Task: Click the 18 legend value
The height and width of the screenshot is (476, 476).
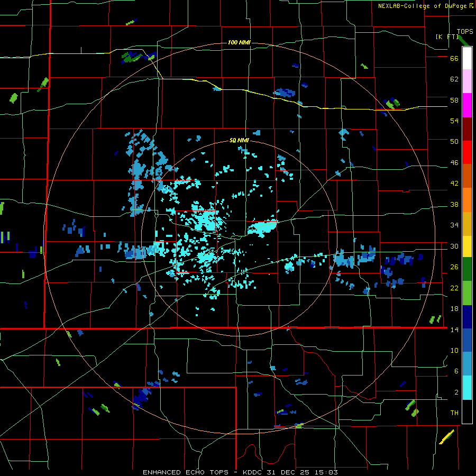Action: (454, 309)
